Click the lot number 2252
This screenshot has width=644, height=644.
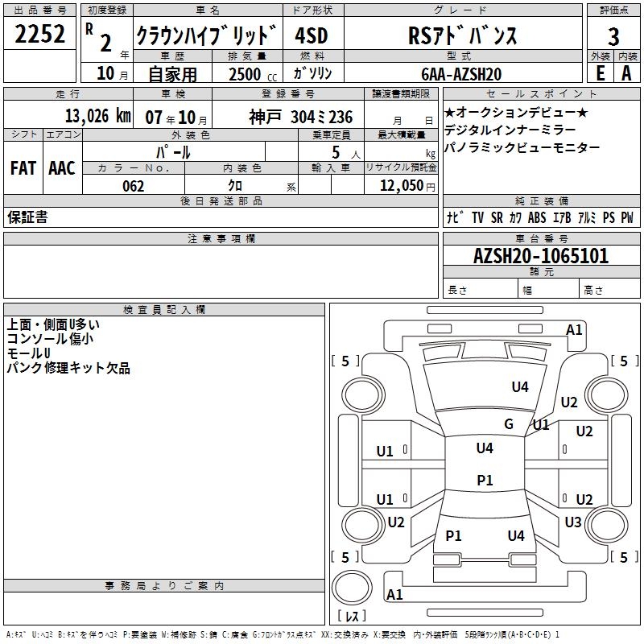click(40, 35)
